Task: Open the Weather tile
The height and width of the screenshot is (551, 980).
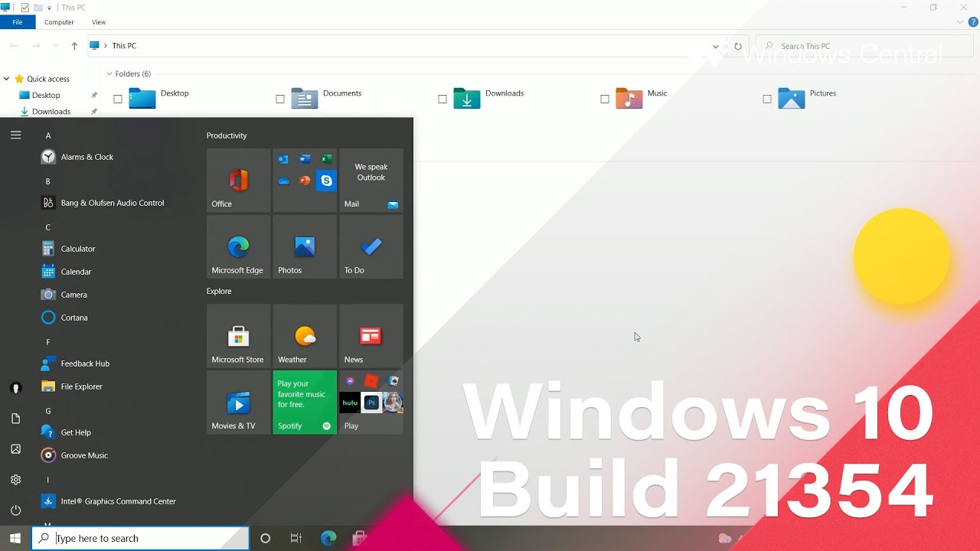Action: pyautogui.click(x=305, y=336)
